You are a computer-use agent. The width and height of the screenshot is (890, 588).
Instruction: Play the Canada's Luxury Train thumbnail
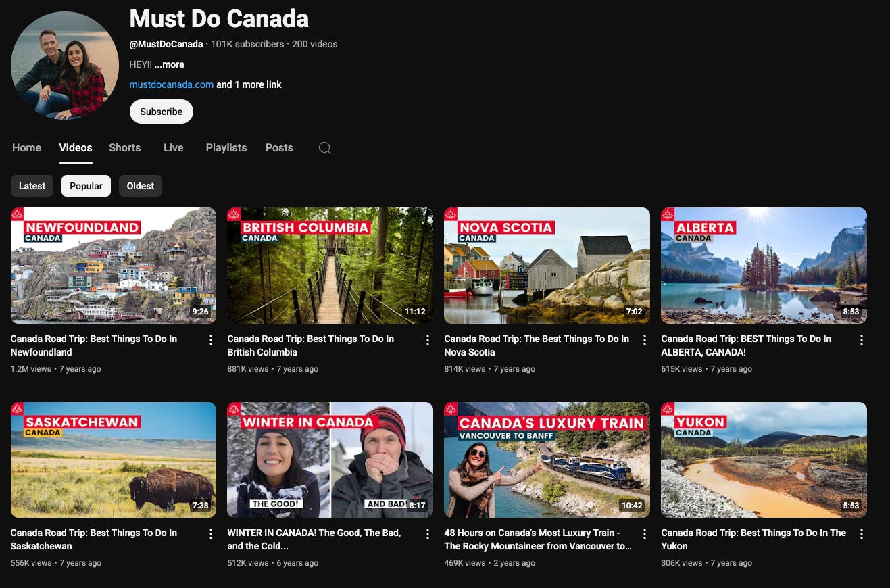point(547,460)
